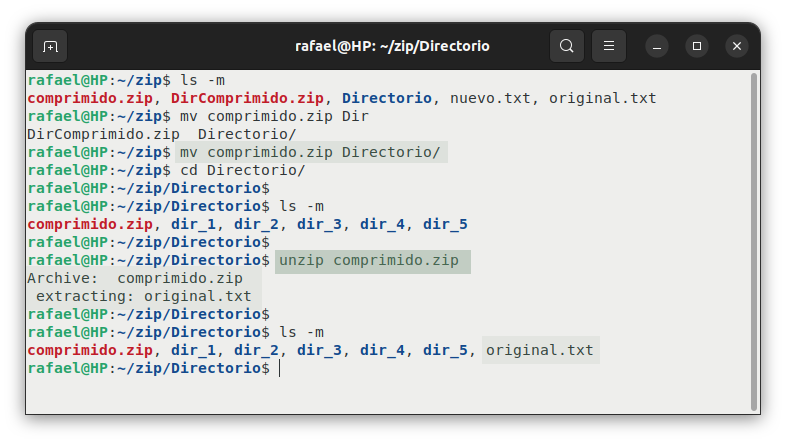
Task: Open a new terminal tab
Action: tap(50, 46)
